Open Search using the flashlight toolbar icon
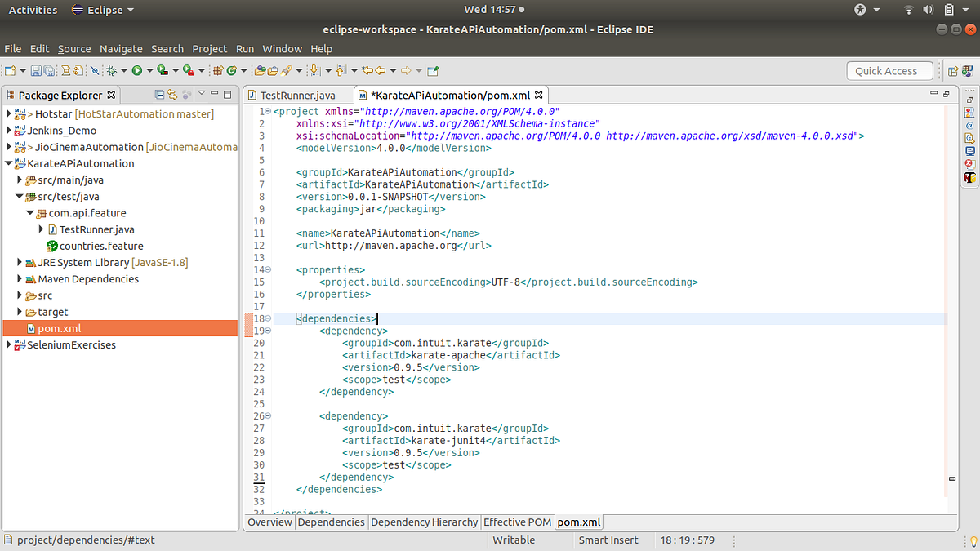Viewport: 980px width, 551px height. [x=286, y=71]
